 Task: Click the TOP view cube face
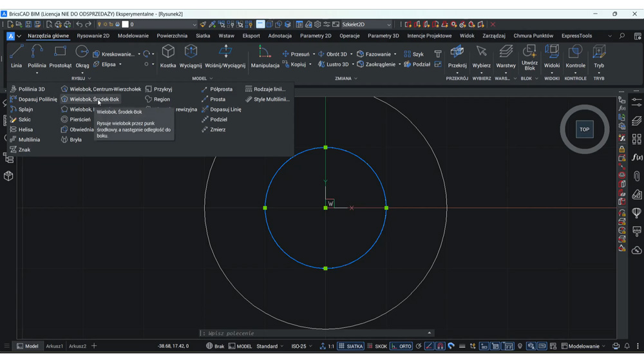[x=585, y=129]
